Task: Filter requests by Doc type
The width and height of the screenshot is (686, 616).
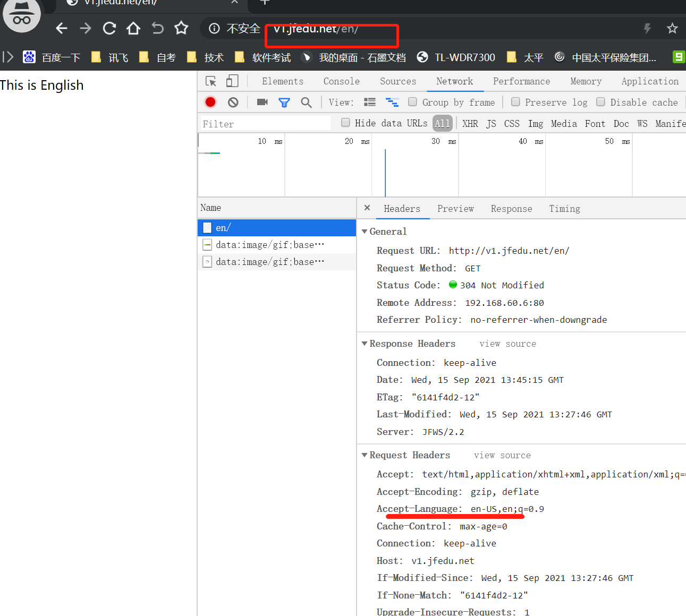Action: [622, 124]
